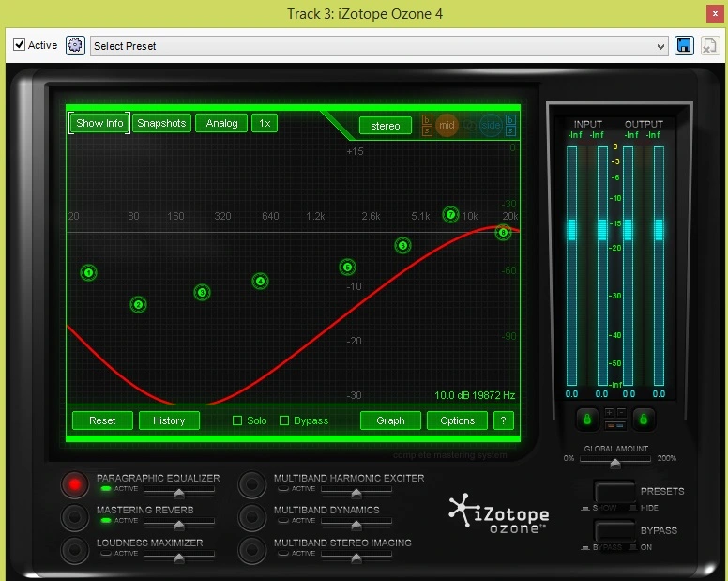Save preset with the disk icon
The height and width of the screenshot is (581, 728).
(x=684, y=45)
